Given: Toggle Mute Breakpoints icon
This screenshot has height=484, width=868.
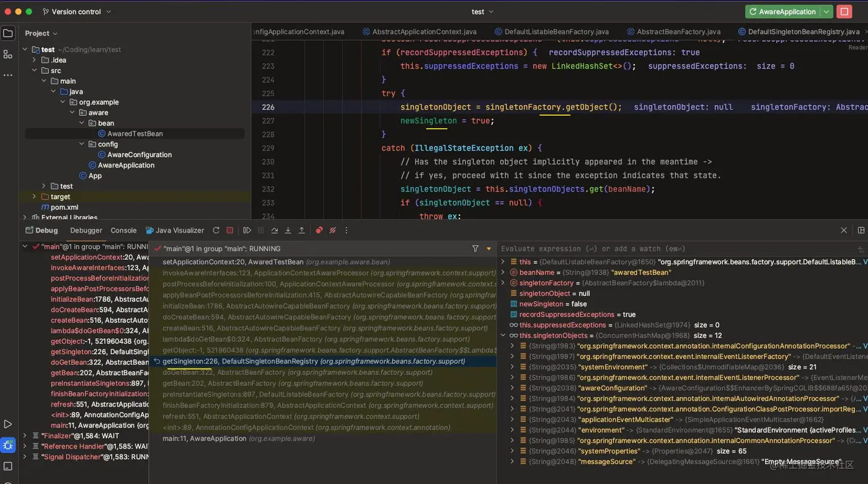Looking at the screenshot, I should tap(332, 230).
